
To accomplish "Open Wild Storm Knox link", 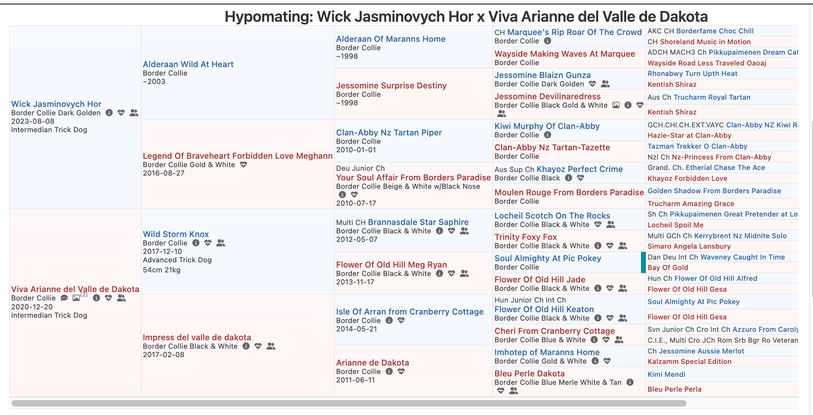I will (x=176, y=234).
